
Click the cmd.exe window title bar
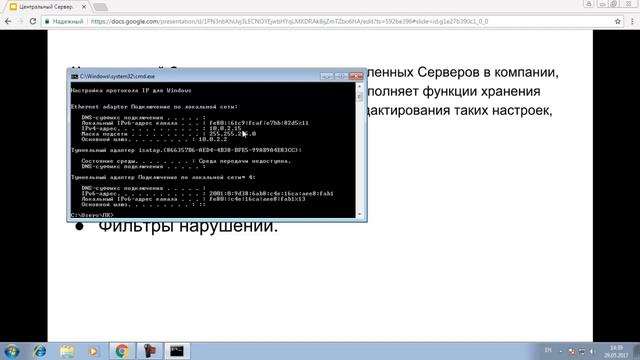click(196, 76)
